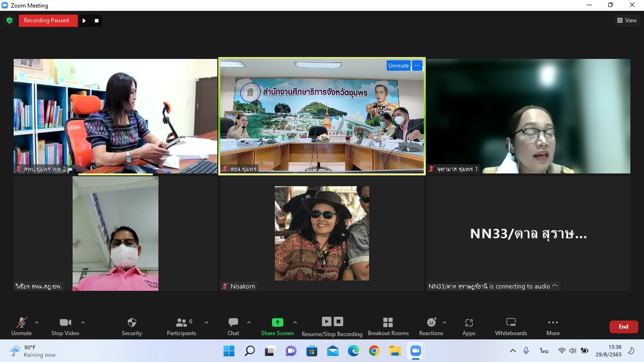Screen dimensions: 644x362
Task: Stop Video using the camera button
Action: click(65, 326)
